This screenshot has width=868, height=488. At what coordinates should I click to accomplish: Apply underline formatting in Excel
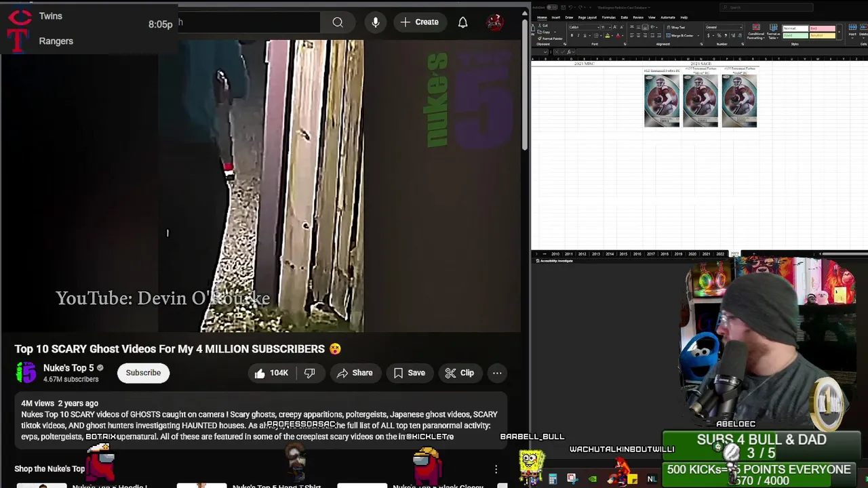tap(585, 35)
